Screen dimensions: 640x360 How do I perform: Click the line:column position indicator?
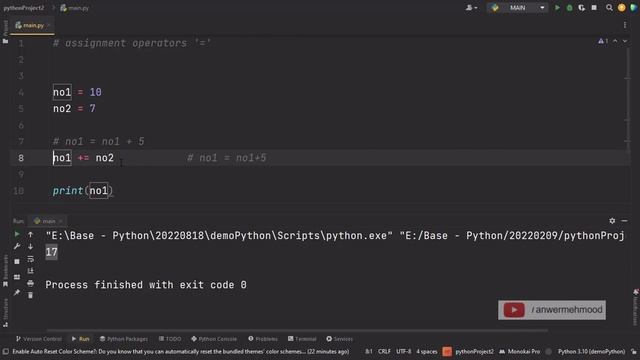tap(369, 351)
